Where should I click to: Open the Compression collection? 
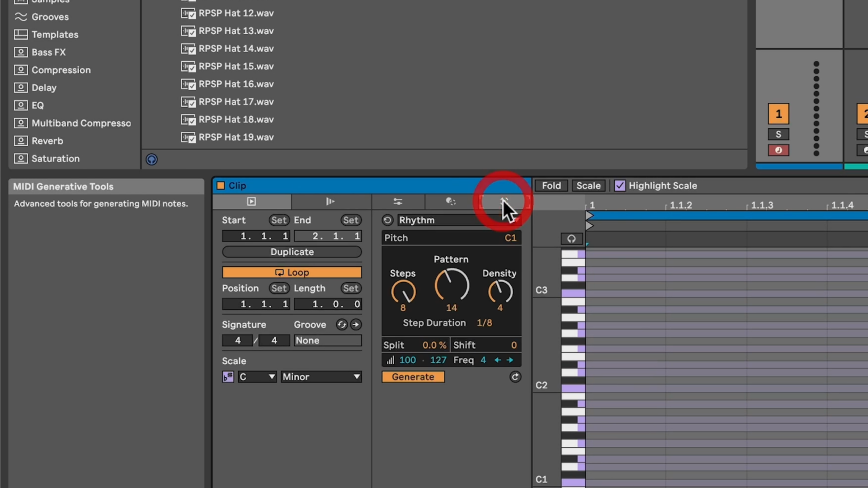[x=61, y=70]
